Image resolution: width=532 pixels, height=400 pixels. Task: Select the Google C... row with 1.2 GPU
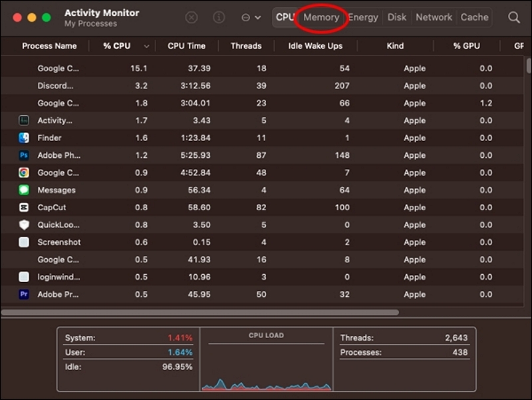[262, 103]
